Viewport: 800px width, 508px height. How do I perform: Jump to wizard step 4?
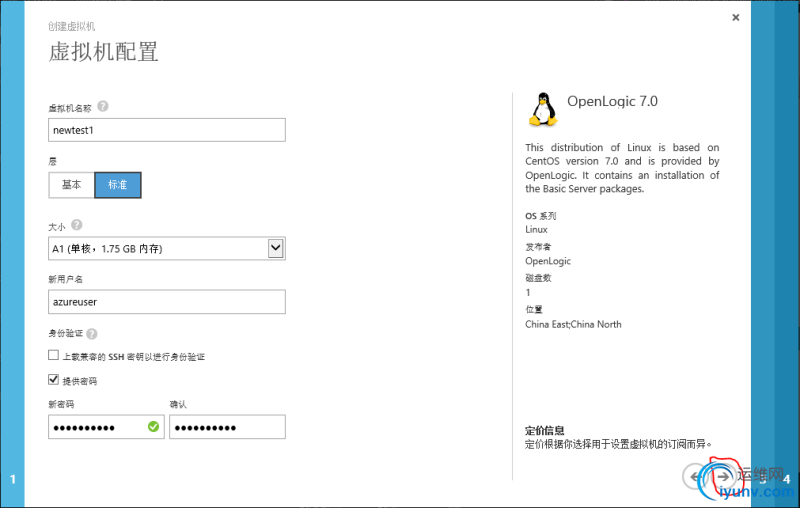[787, 479]
